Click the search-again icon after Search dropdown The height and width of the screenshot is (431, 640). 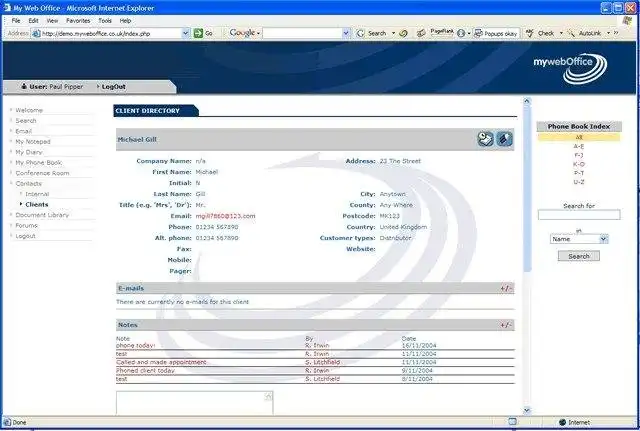click(x=403, y=33)
